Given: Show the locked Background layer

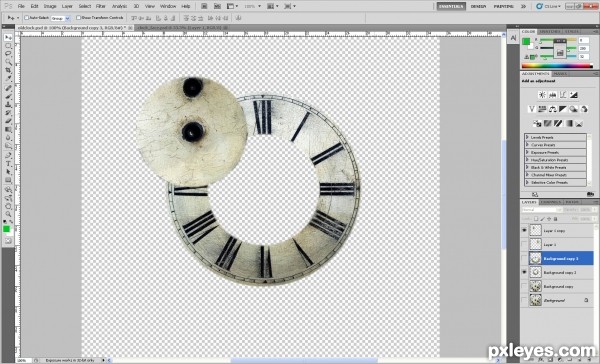Looking at the screenshot, I should (524, 300).
